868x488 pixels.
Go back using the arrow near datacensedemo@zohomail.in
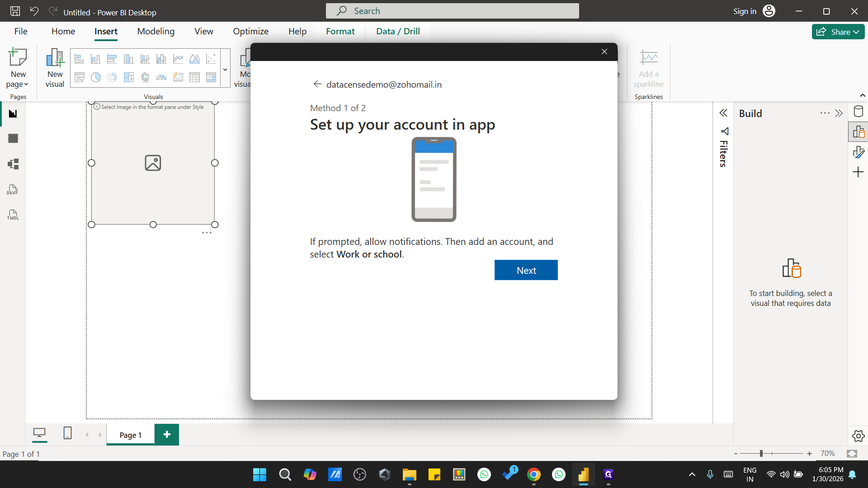317,84
